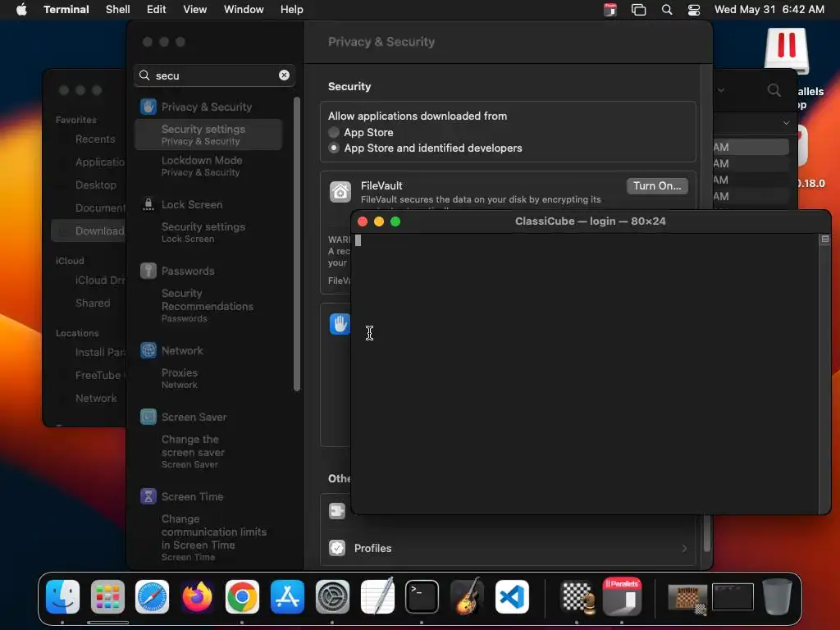Open Control Center in menu bar
Image resolution: width=840 pixels, height=630 pixels.
point(694,9)
